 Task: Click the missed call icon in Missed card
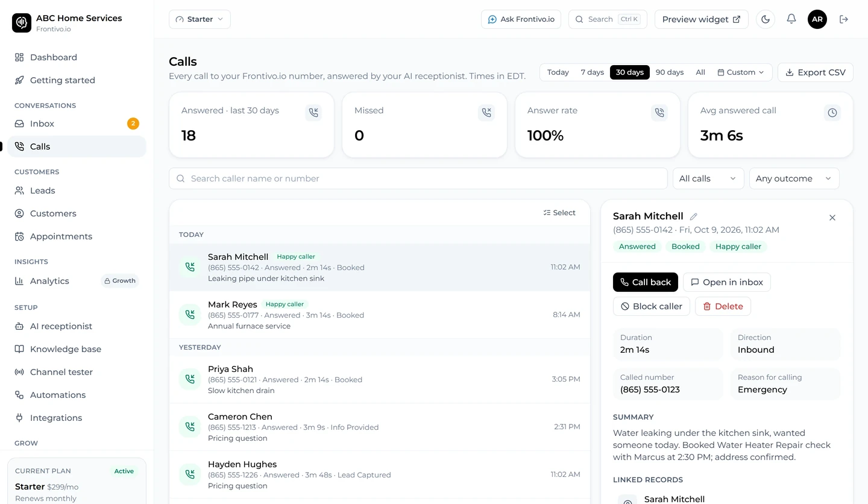tap(486, 113)
